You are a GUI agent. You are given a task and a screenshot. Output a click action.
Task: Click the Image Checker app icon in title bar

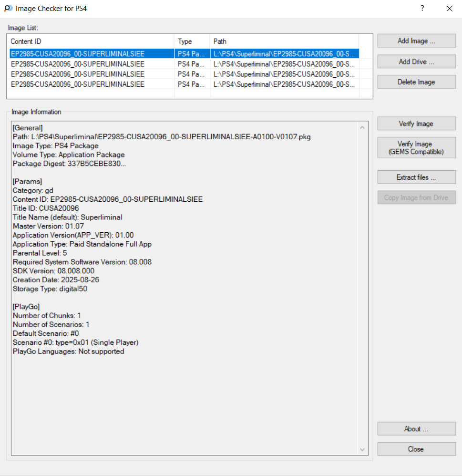(x=8, y=9)
